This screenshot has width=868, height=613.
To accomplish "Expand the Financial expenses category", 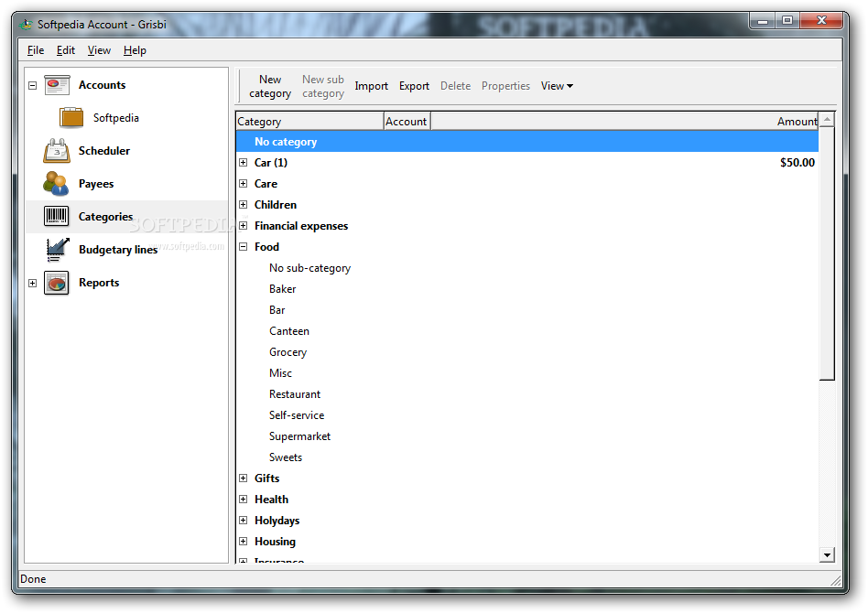I will [x=243, y=226].
